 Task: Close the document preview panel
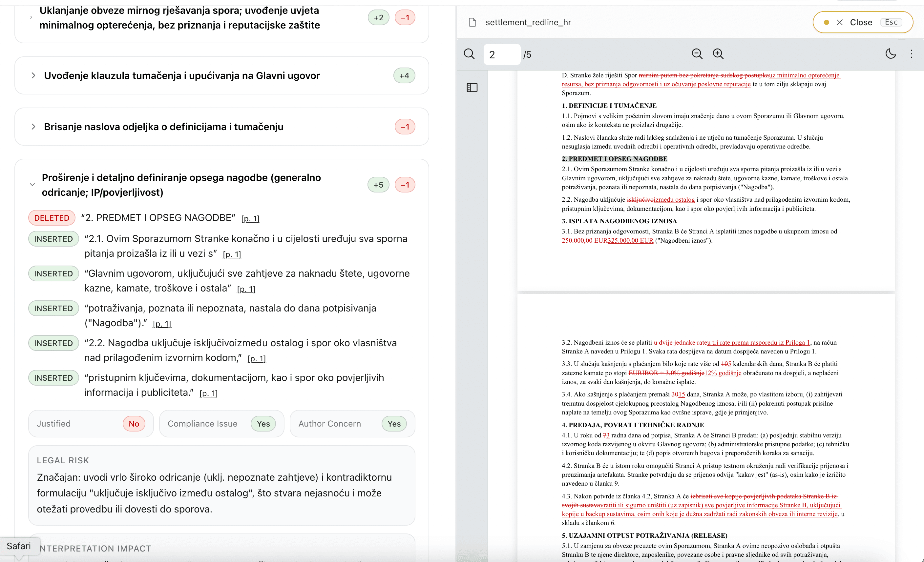(863, 23)
